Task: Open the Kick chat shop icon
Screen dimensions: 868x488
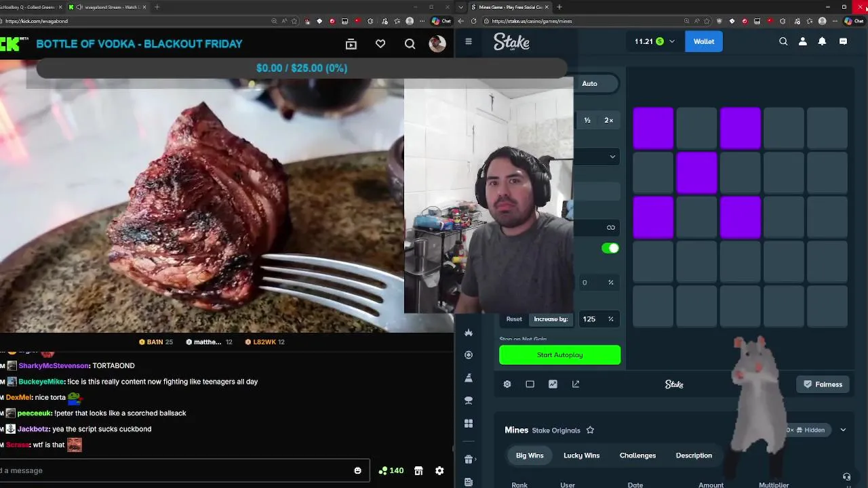Action: click(418, 471)
